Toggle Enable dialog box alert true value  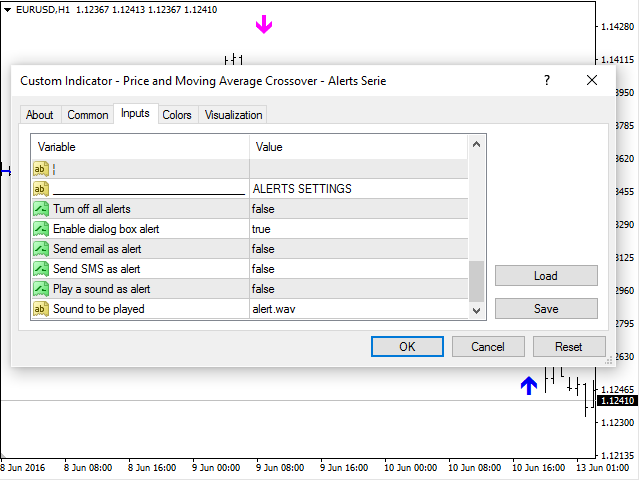[357, 229]
